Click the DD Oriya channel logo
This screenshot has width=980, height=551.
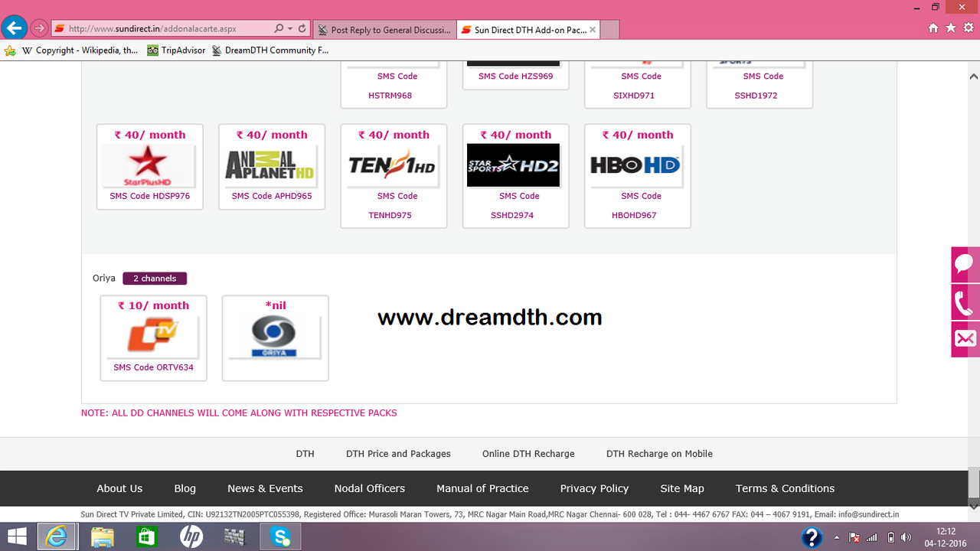pyautogui.click(x=275, y=337)
